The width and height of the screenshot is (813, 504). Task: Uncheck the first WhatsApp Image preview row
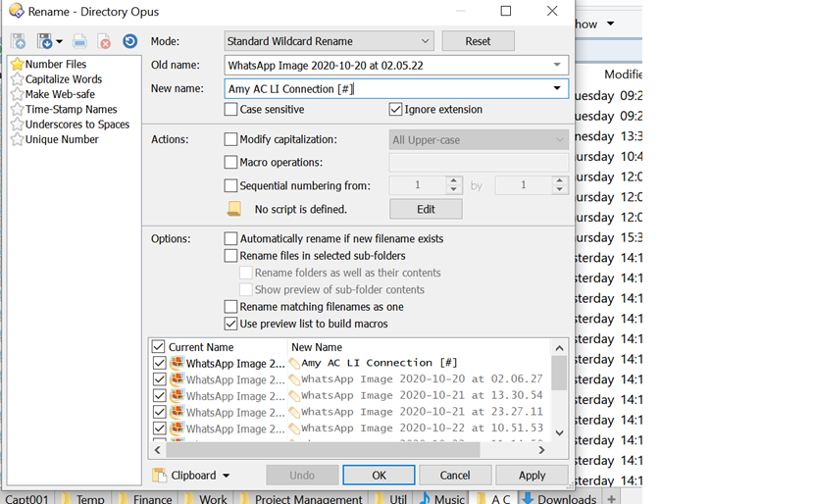coord(159,363)
